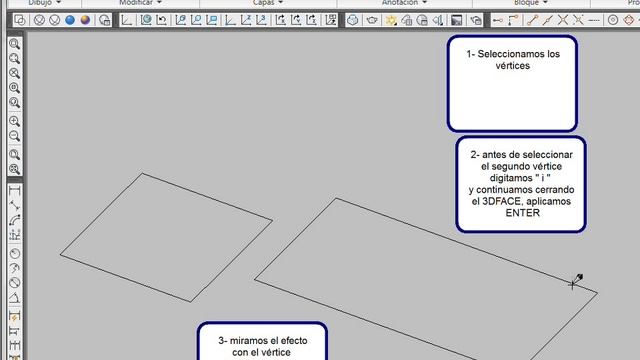This screenshot has height=360, width=640.
Task: Click the Zoom In plus magnifier
Action: pos(15,121)
